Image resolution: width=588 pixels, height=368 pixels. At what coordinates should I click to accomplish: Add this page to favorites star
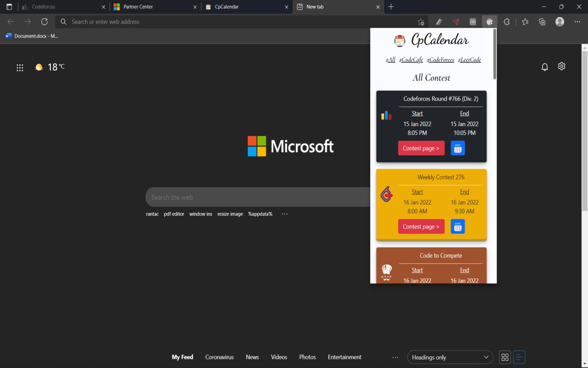click(x=421, y=22)
